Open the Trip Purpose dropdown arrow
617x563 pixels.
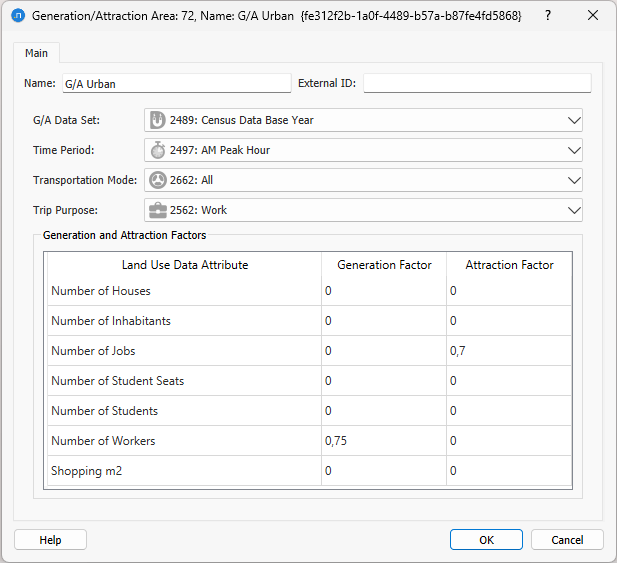(573, 211)
